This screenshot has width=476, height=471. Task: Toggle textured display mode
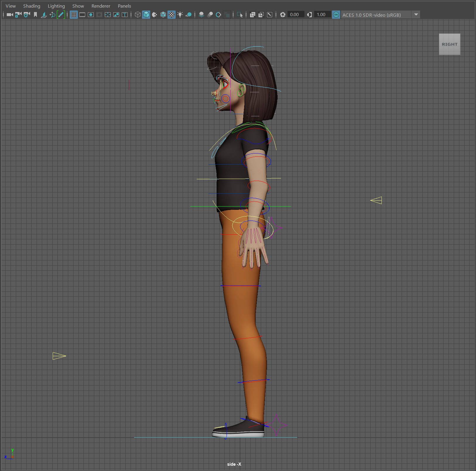172,15
